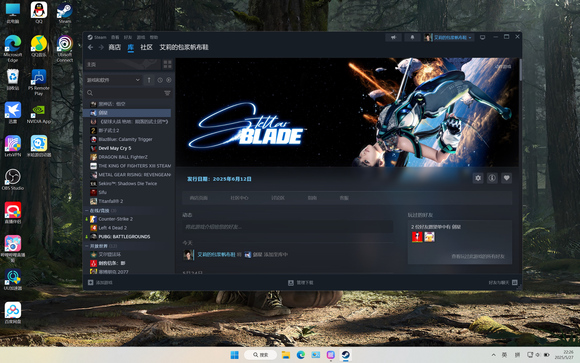Open the View menu next to Steam
The width and height of the screenshot is (580, 363).
115,37
